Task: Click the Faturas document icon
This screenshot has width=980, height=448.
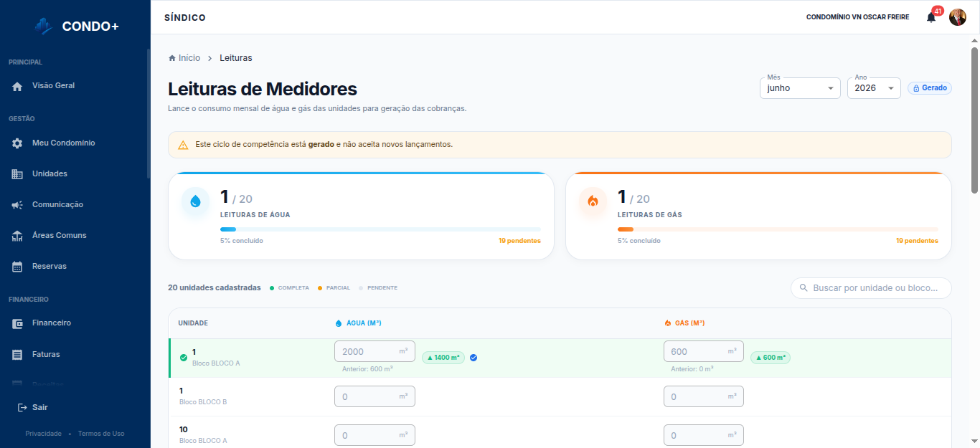Action: 17,355
